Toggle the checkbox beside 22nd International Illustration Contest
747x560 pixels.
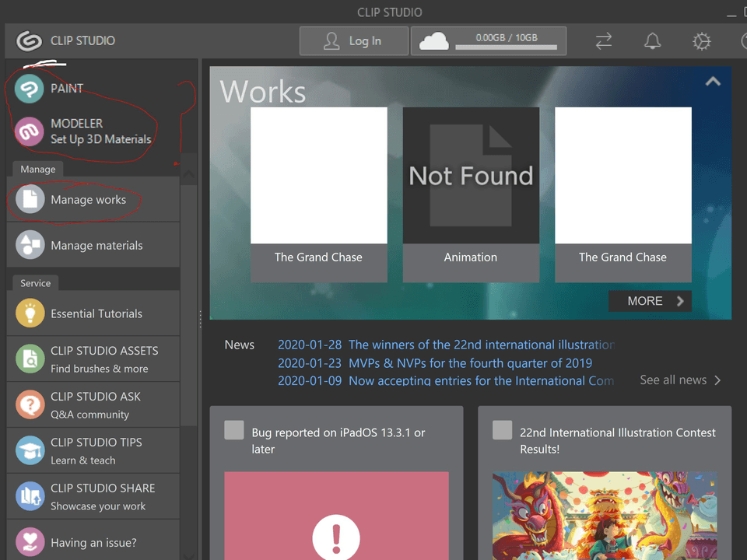coord(502,430)
